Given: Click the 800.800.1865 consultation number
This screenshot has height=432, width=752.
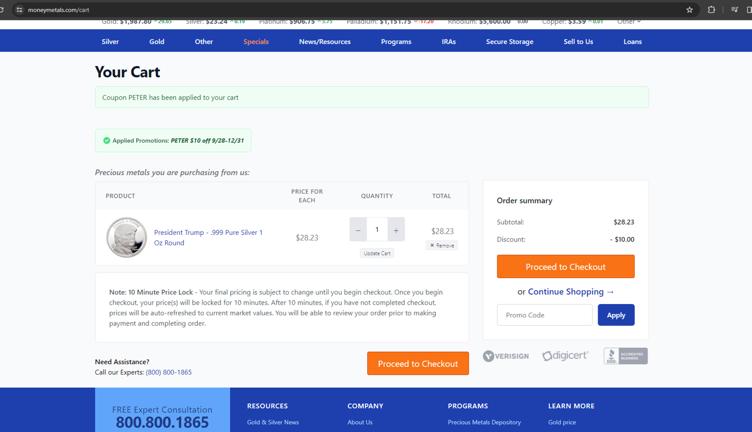Looking at the screenshot, I should tap(162, 422).
